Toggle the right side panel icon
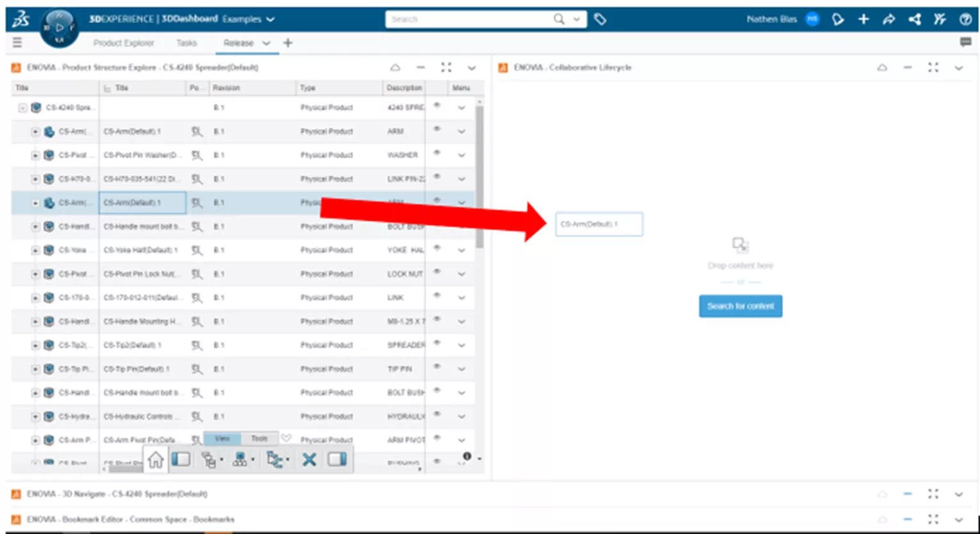Viewport: 980px width, 534px height. click(337, 459)
